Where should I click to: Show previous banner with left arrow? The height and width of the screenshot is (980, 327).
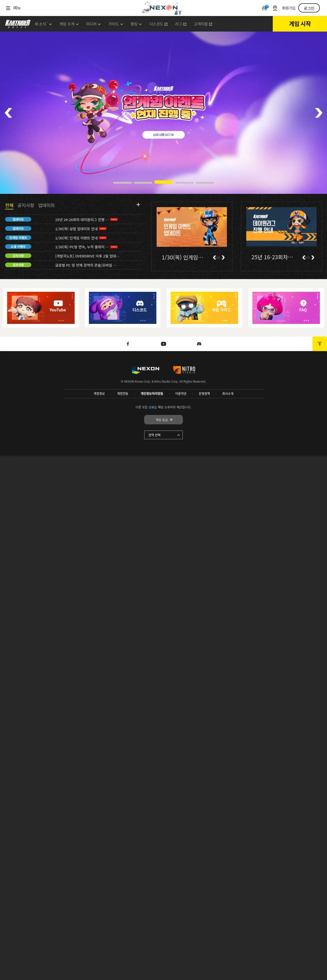(x=8, y=113)
